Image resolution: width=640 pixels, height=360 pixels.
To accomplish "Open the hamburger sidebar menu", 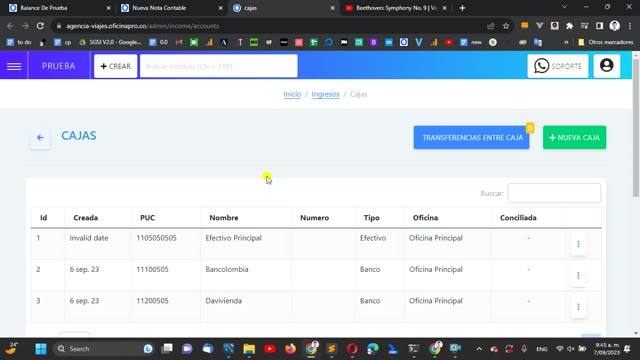I will click(x=14, y=66).
